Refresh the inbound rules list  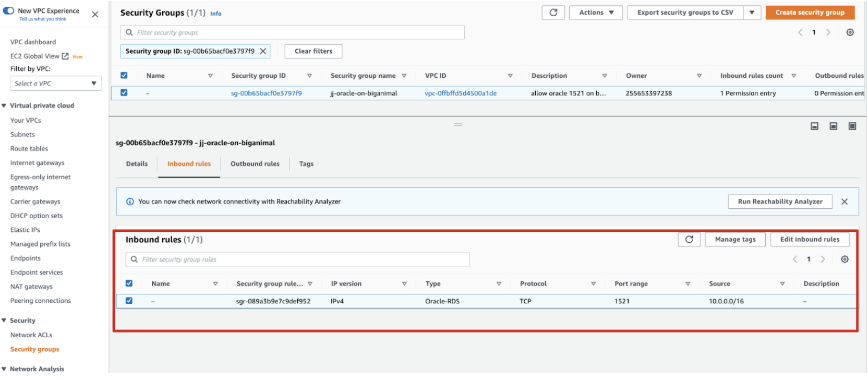point(689,240)
